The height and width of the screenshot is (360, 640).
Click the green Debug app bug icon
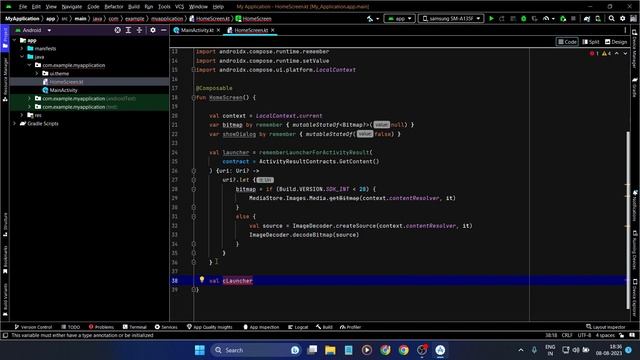[524, 18]
